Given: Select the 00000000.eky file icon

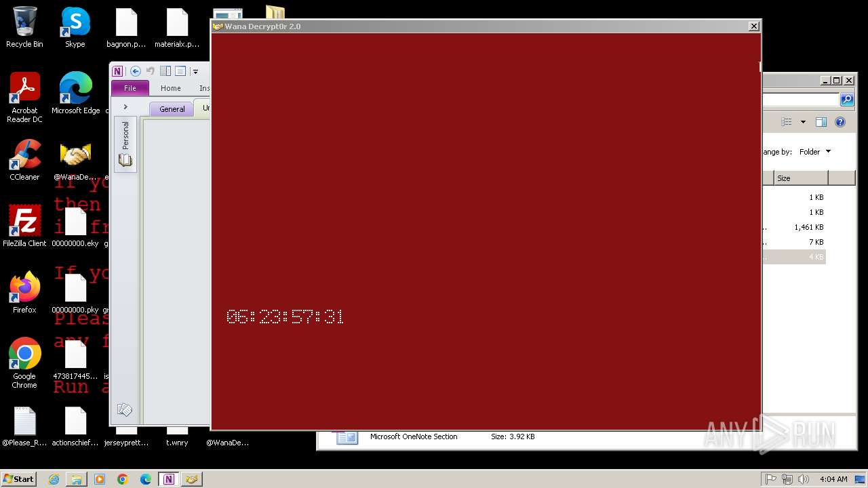Looking at the screenshot, I should (75, 227).
